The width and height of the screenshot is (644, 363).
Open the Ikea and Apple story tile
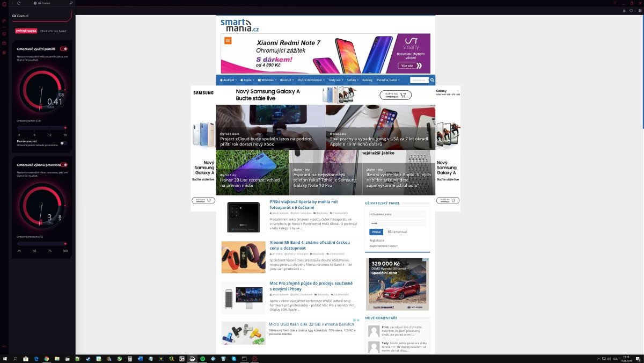pyautogui.click(x=399, y=172)
